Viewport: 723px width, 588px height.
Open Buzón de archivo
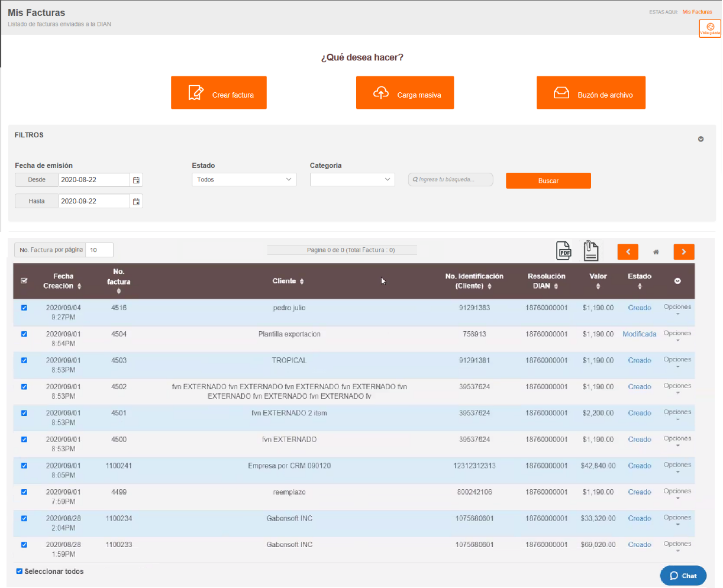pyautogui.click(x=591, y=93)
